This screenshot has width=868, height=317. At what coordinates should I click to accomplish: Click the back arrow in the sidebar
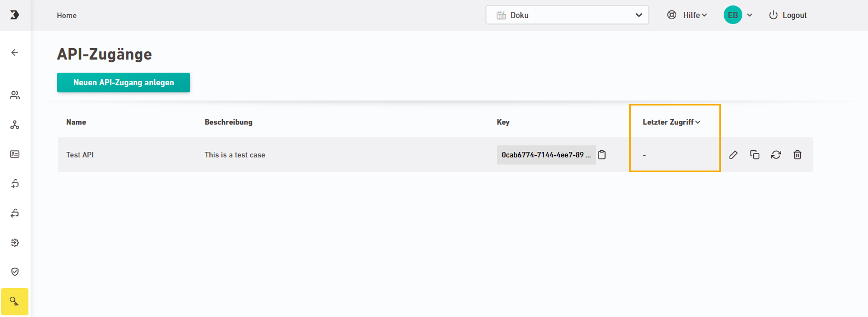pos(15,52)
